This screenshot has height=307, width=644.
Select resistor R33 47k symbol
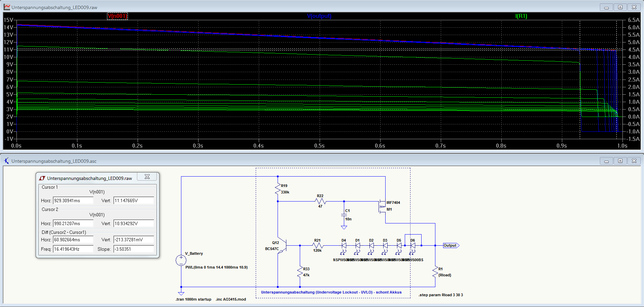tap(300, 272)
